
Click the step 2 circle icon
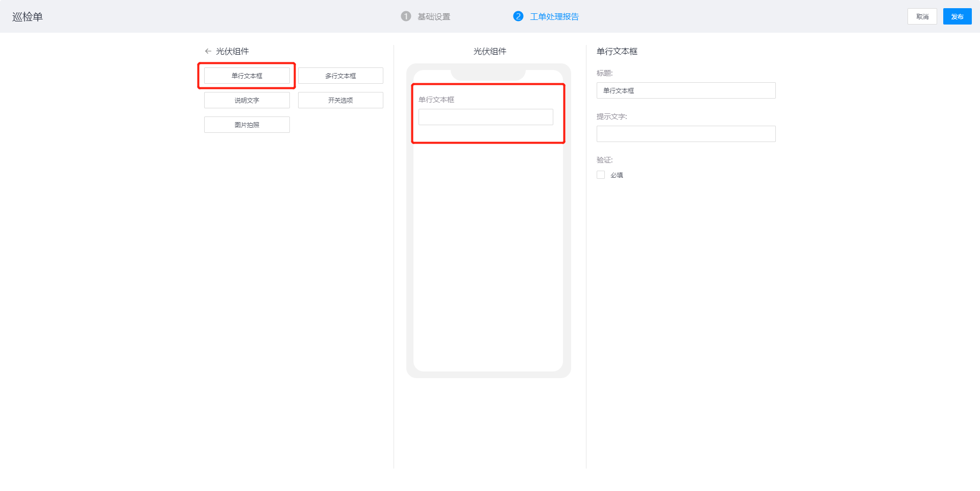point(518,16)
